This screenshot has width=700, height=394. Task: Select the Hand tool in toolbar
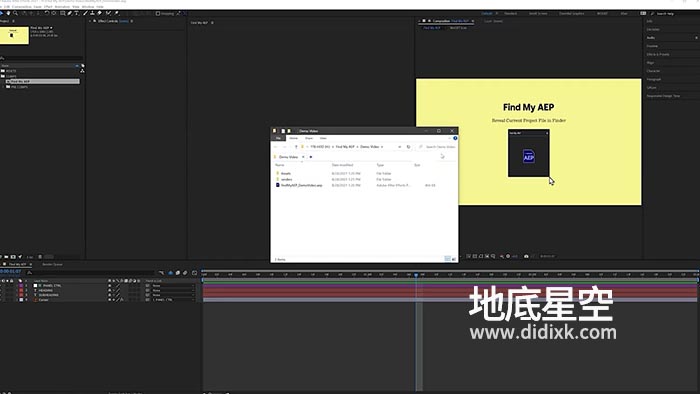8,13
